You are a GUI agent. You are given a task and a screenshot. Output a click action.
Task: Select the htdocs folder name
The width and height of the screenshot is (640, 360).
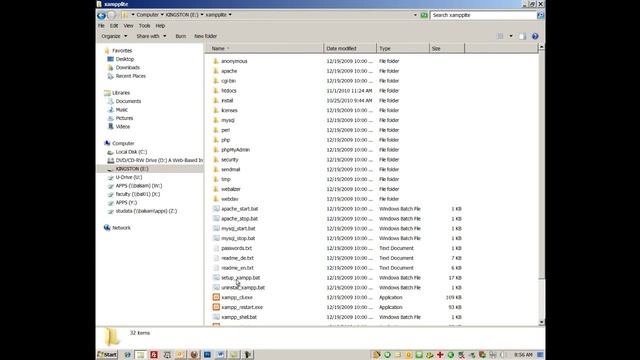point(229,91)
